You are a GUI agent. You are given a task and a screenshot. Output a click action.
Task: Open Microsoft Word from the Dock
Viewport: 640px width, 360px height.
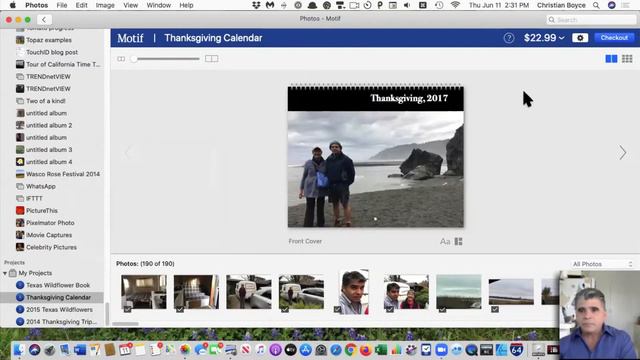click(80, 350)
